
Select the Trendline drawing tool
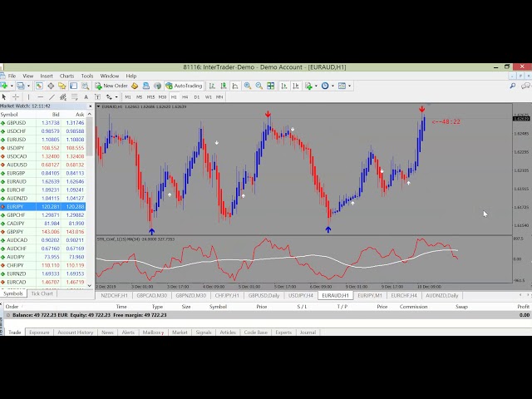pos(51,96)
